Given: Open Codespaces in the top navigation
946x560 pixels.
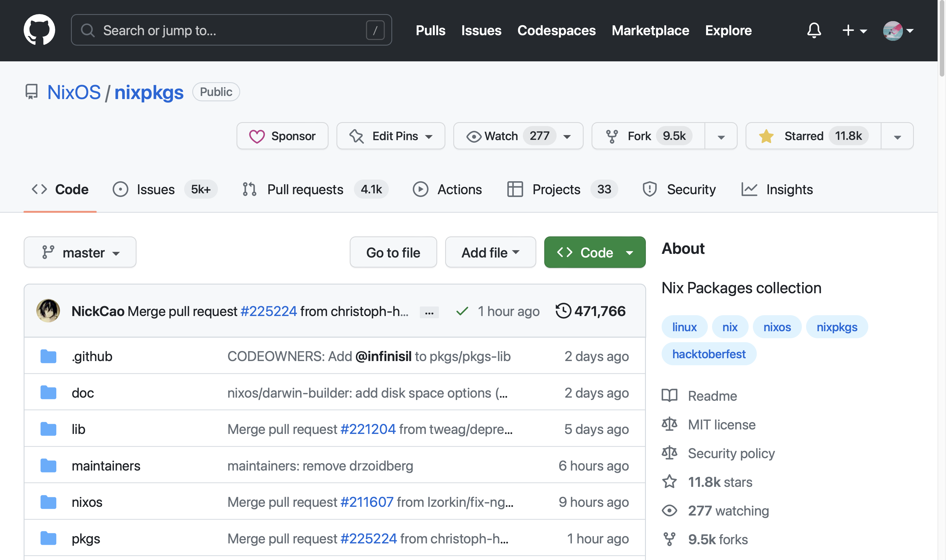Looking at the screenshot, I should pyautogui.click(x=556, y=30).
